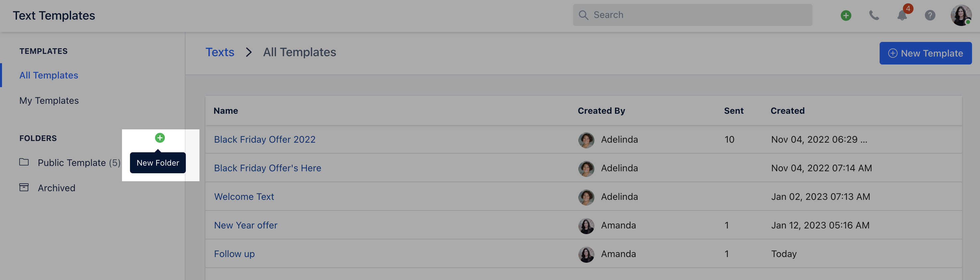Open notifications bell with badge
Viewport: 980px width, 280px height.
coord(902,16)
